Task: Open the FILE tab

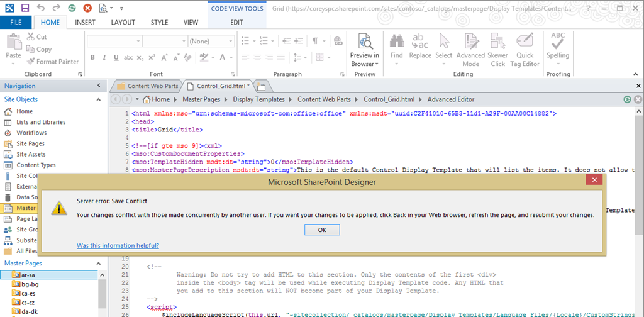Action: [16, 23]
